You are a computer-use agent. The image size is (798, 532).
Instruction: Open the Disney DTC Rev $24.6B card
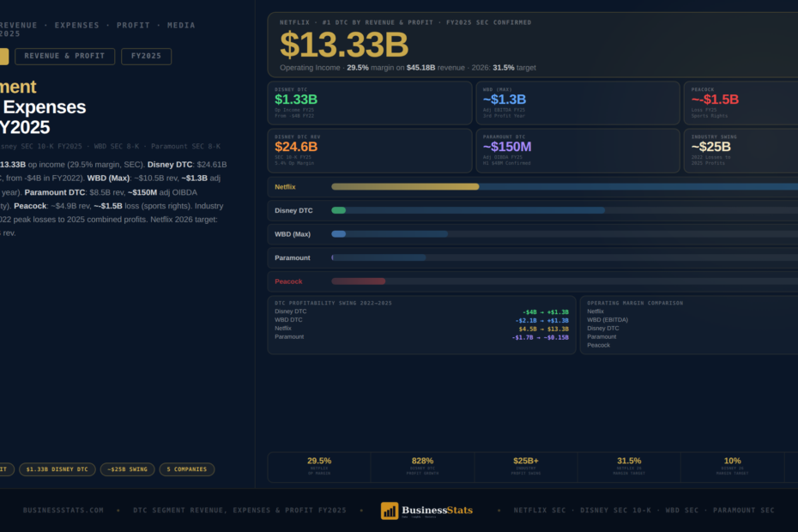pos(370,151)
